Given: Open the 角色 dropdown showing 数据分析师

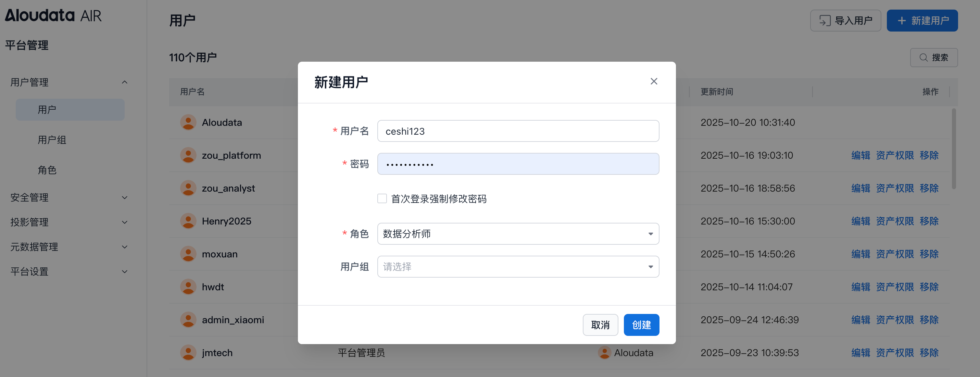Looking at the screenshot, I should (518, 234).
